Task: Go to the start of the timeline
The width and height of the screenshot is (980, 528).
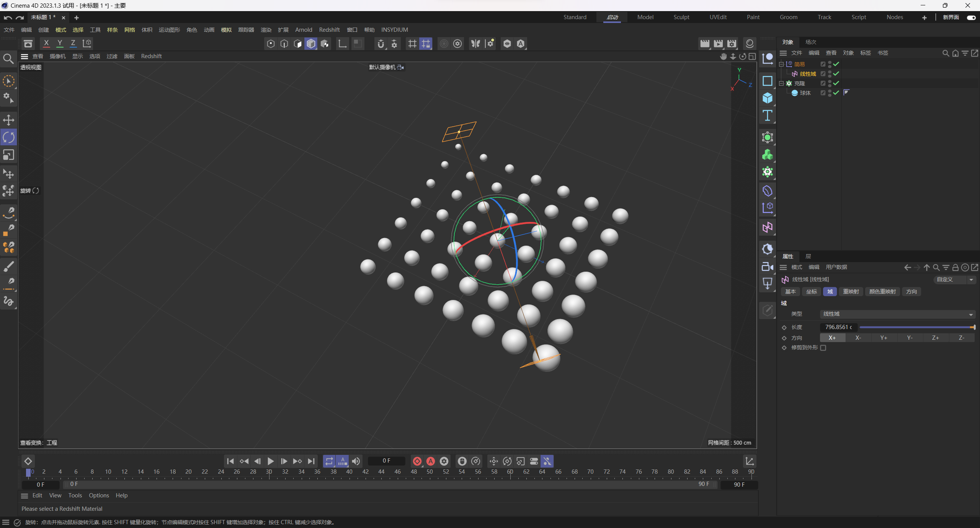Action: pyautogui.click(x=230, y=461)
